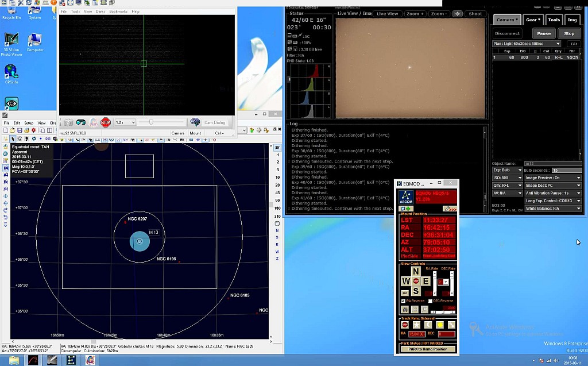Enable the DEC Reverse checkbox
The height and width of the screenshot is (366, 588).
tap(430, 300)
